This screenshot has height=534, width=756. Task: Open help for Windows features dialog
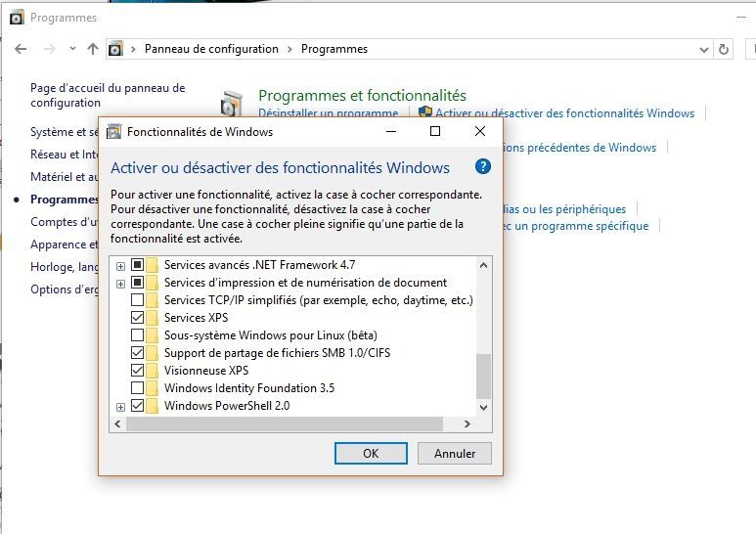pyautogui.click(x=482, y=167)
